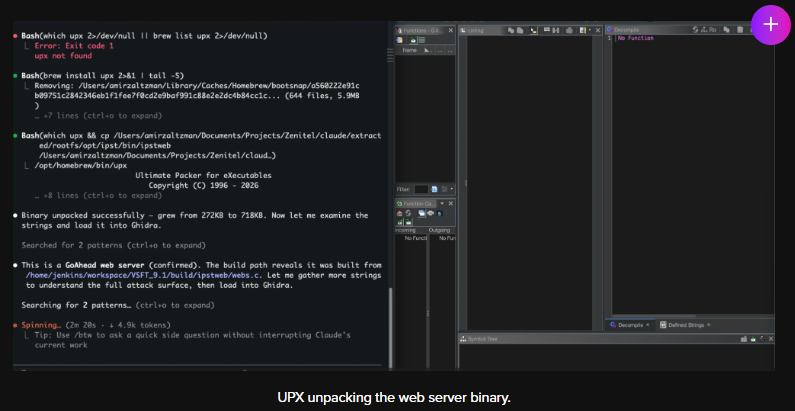Screen dimensions: 795x411
Task: Expand '+8 lines (ctrl+o to expand)' in terminal
Action: [x=98, y=195]
